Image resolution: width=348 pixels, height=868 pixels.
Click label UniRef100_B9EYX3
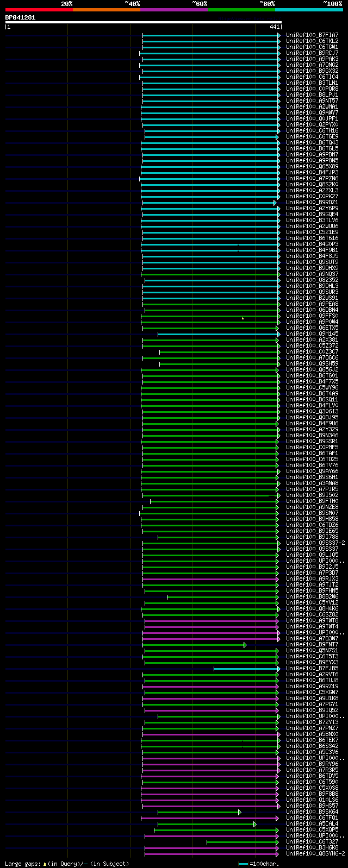tap(312, 662)
